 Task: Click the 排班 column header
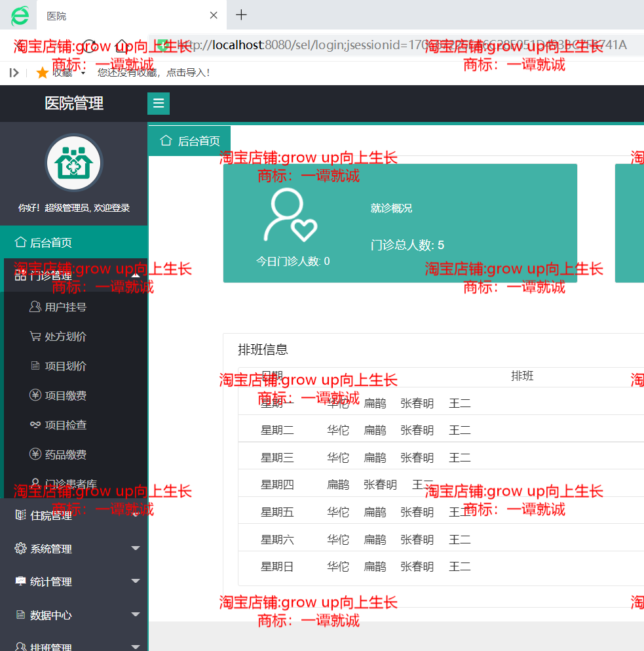(522, 376)
